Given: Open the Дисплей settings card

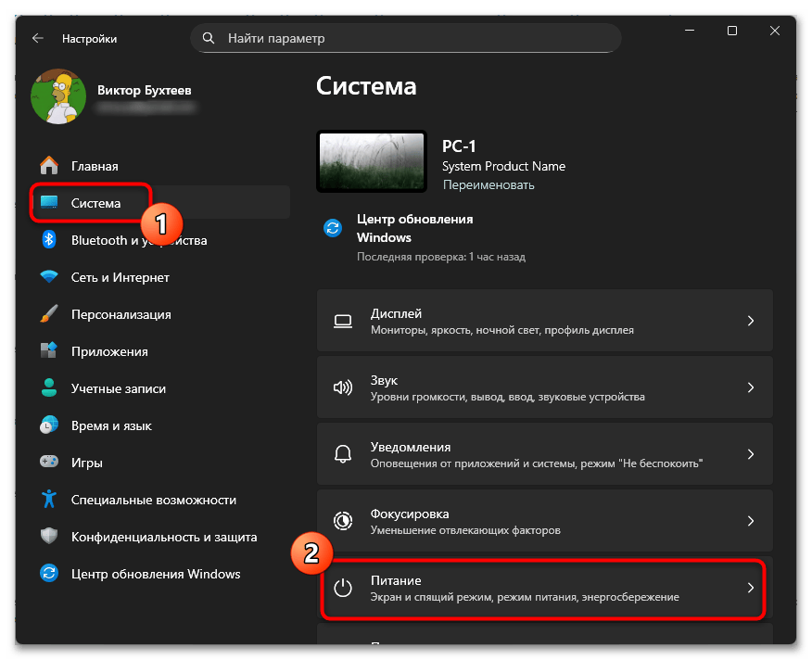Looking at the screenshot, I should 545,321.
